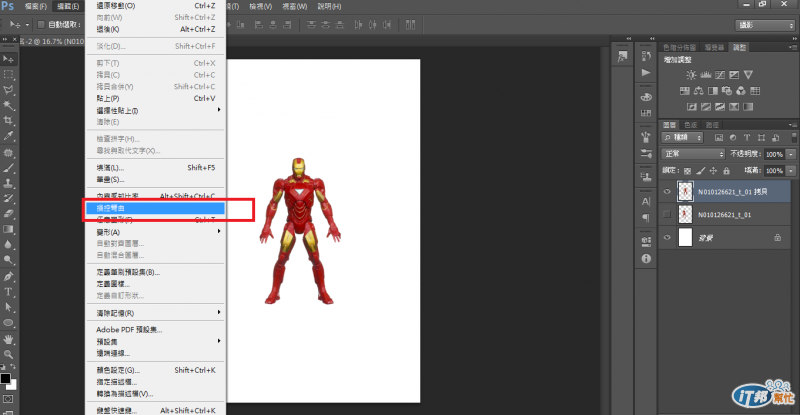
Task: Show the hidden N010126621_t_01 layer
Action: click(x=667, y=214)
